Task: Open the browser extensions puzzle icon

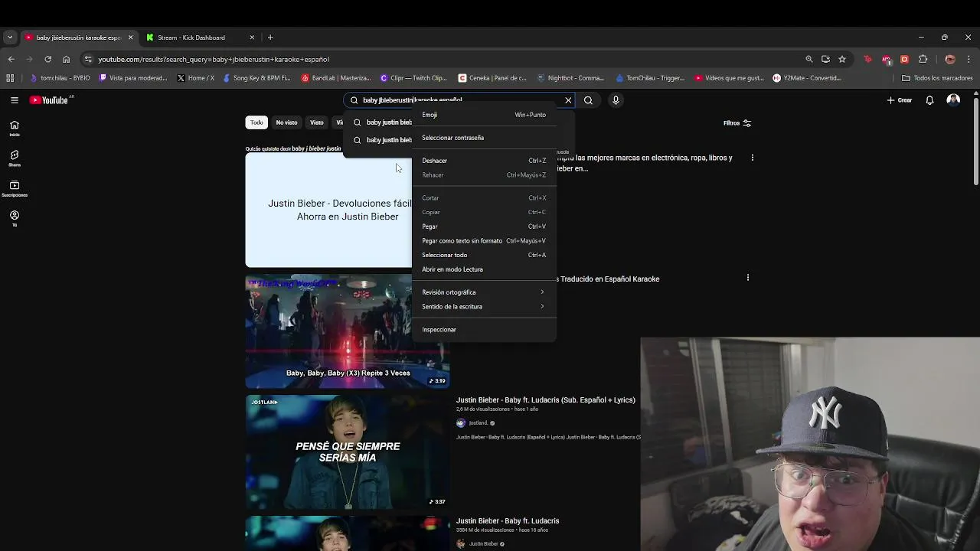Action: click(x=923, y=59)
